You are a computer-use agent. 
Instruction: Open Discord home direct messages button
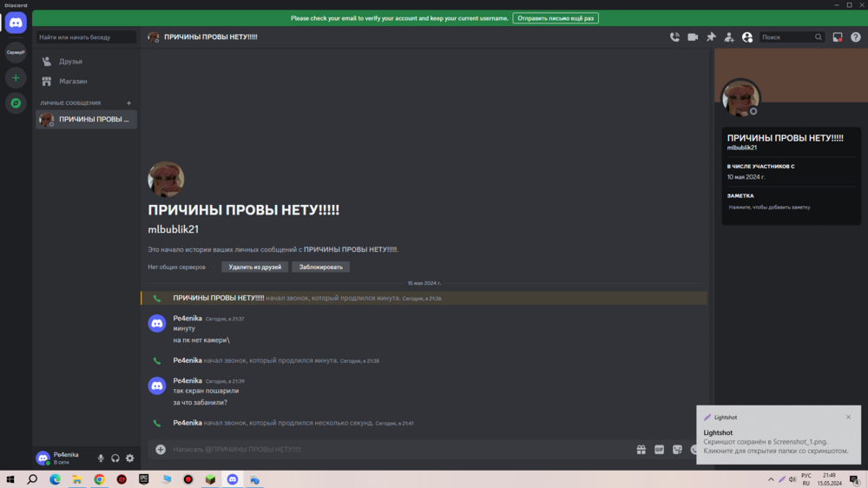pyautogui.click(x=16, y=23)
